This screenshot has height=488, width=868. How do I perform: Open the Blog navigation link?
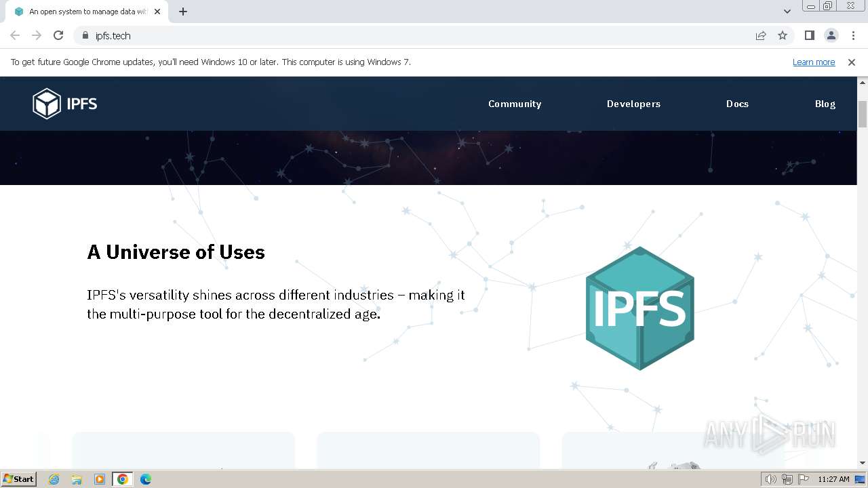tap(825, 104)
